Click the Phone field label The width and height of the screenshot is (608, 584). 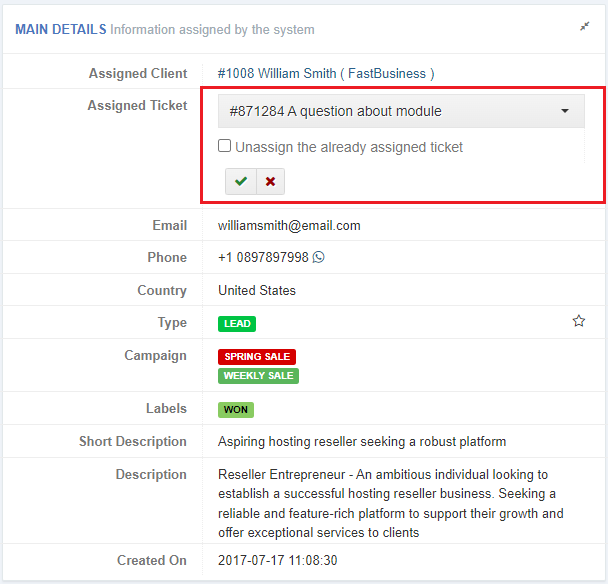167,257
